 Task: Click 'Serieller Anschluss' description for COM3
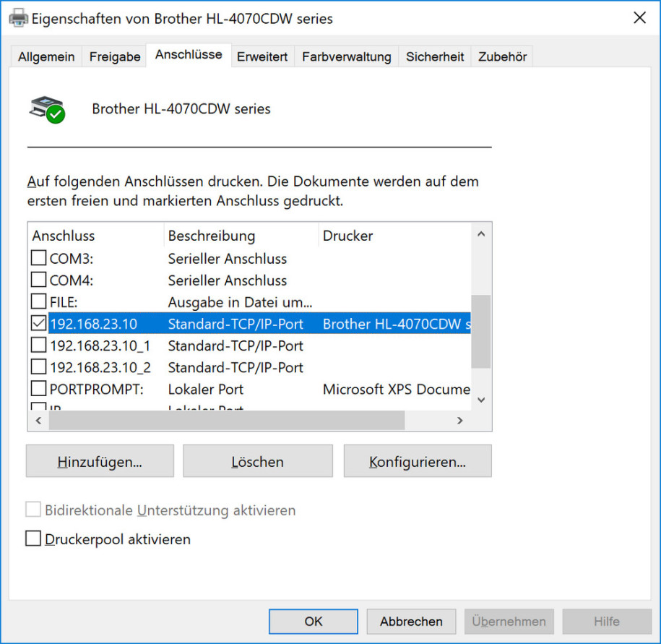click(x=228, y=258)
